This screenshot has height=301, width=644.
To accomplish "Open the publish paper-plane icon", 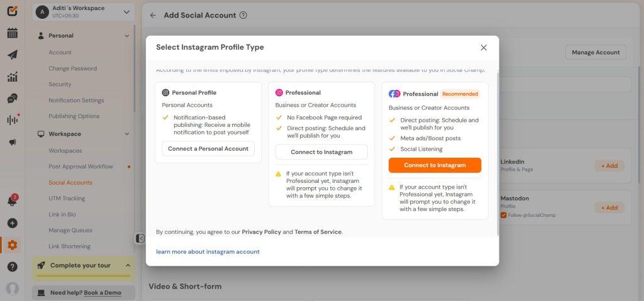I will pyautogui.click(x=13, y=55).
